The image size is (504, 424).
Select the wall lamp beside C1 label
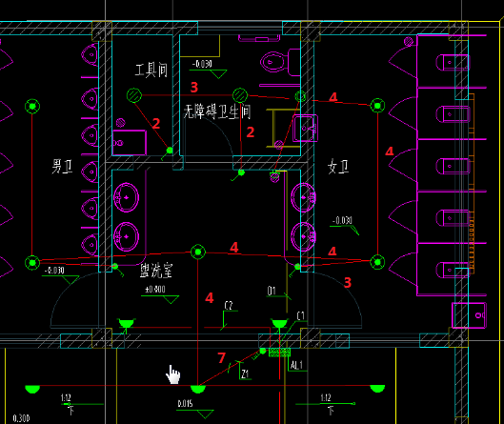click(279, 323)
